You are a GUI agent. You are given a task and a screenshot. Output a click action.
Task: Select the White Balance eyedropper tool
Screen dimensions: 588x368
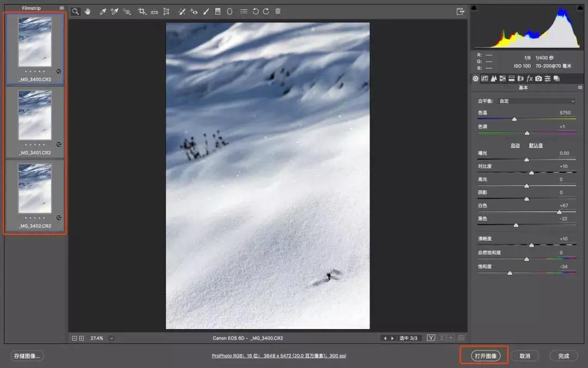(102, 11)
